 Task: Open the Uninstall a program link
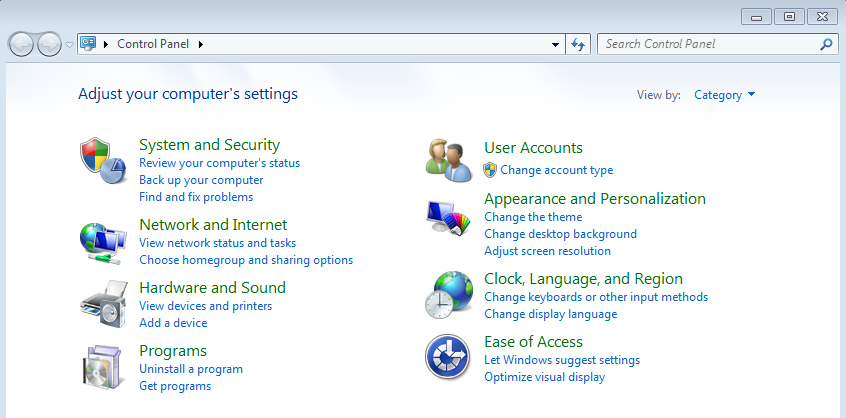click(191, 369)
